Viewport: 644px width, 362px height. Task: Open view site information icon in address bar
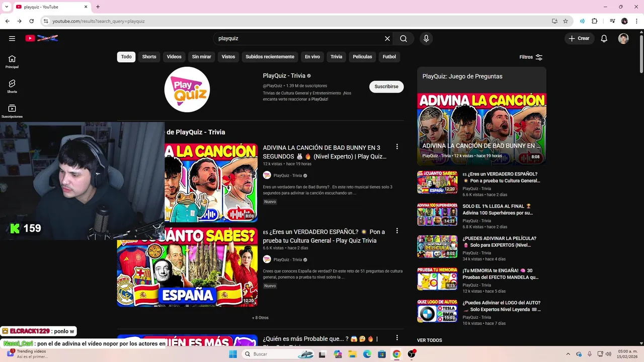click(46, 21)
